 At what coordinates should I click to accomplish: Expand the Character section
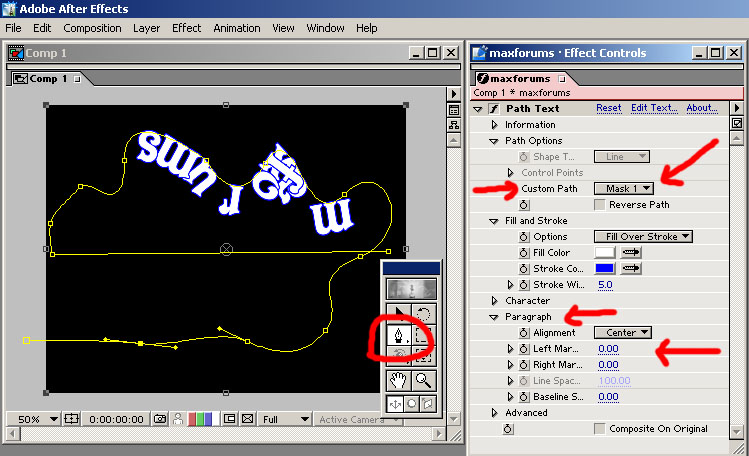point(495,300)
